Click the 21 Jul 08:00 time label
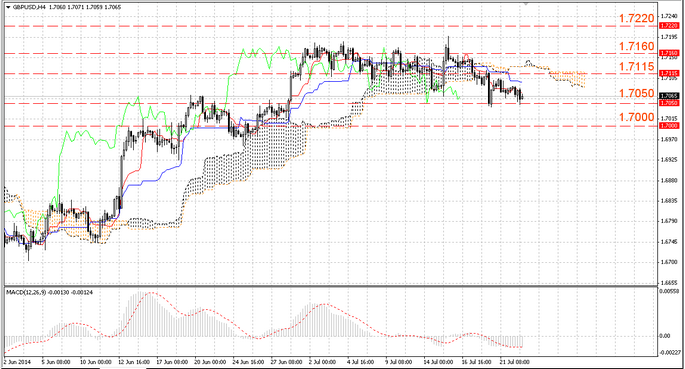Image resolution: width=685 pixels, height=369 pixels. (514, 362)
